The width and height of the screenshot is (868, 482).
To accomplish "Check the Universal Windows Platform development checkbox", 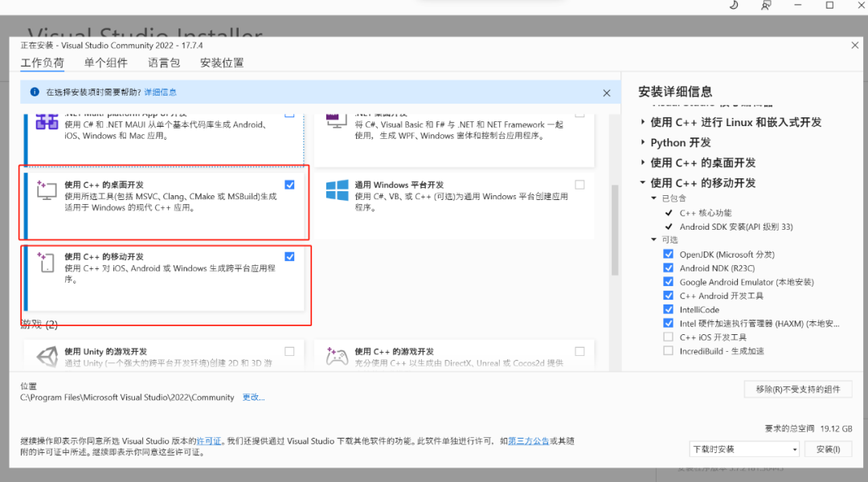I will pos(579,185).
